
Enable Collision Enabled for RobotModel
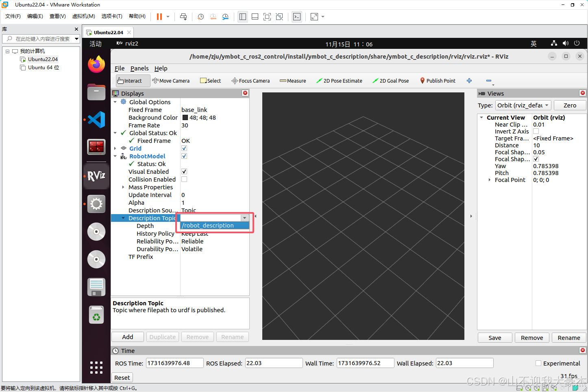184,179
